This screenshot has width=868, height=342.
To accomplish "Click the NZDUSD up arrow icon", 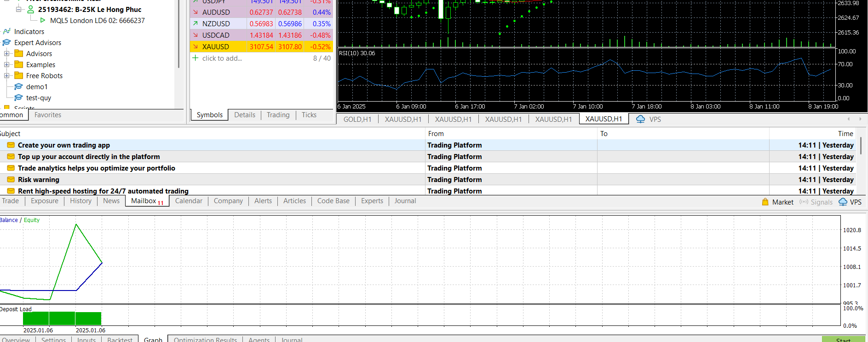I will pos(195,23).
